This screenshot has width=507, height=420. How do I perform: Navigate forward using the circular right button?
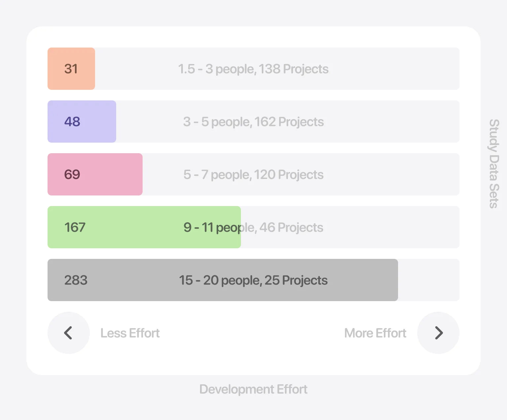438,333
